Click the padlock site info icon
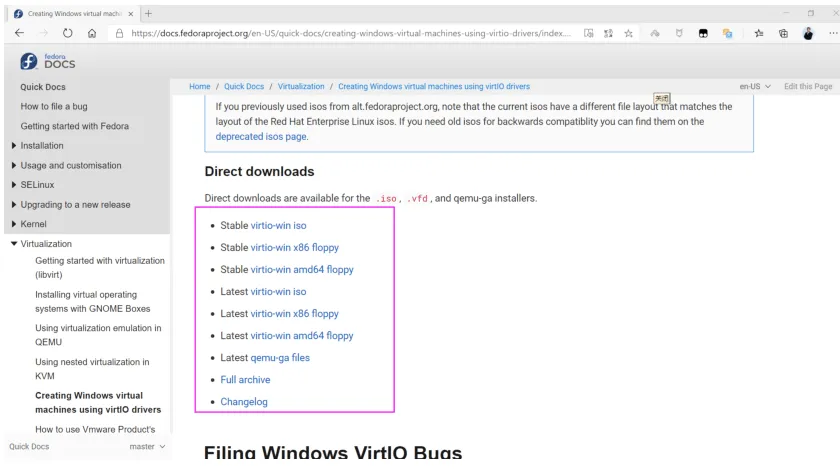840x469 pixels. [x=119, y=33]
